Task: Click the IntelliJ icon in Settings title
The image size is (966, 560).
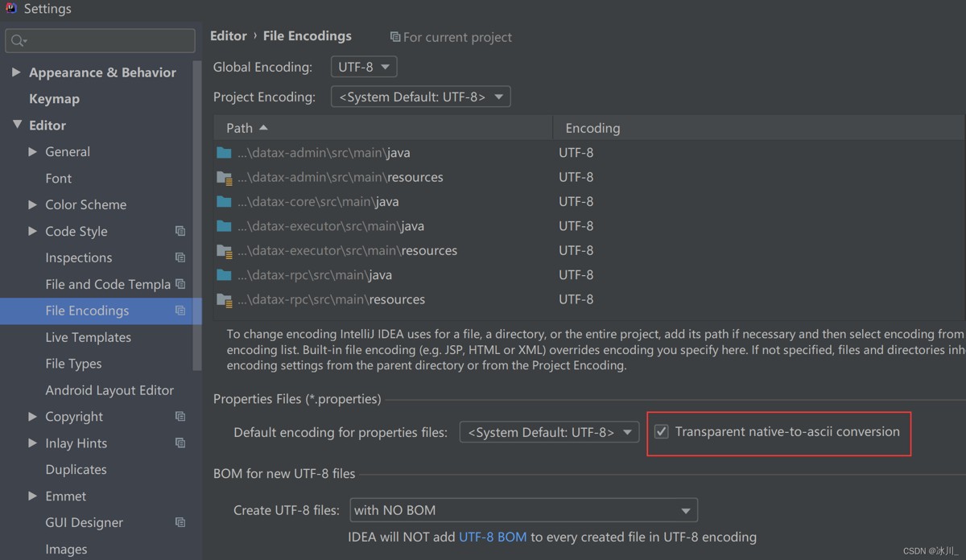Action: [11, 9]
